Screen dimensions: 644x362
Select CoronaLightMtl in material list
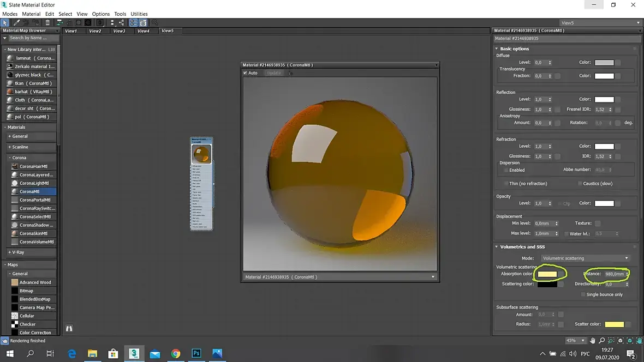33,183
